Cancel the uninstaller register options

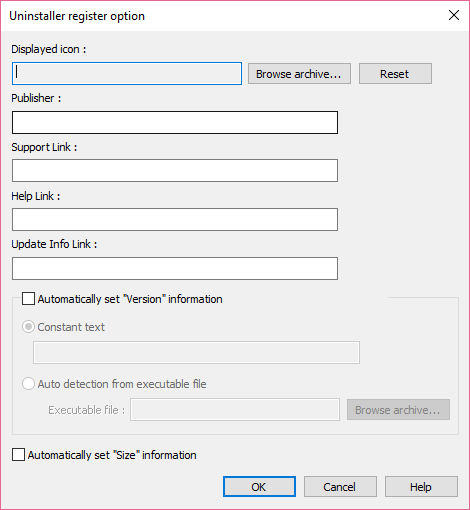coord(340,487)
